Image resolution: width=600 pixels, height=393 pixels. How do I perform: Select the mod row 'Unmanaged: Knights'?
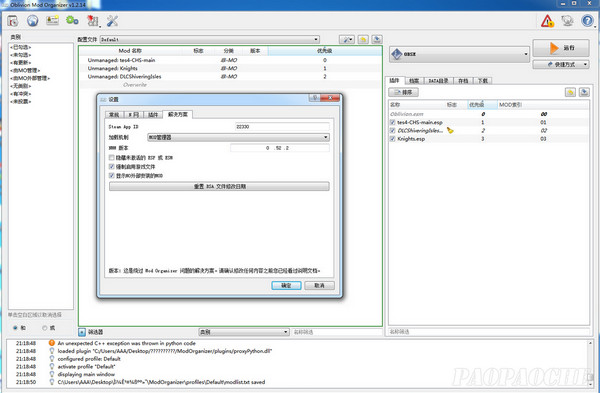(230, 68)
